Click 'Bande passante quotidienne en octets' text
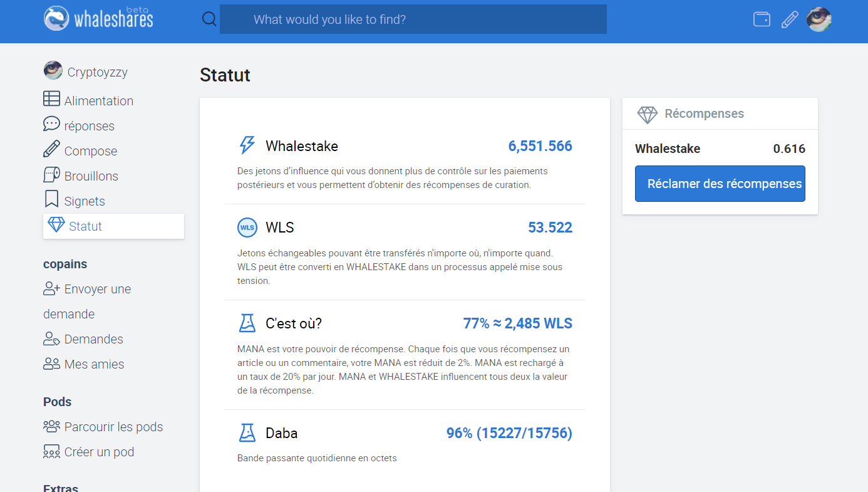This screenshot has width=868, height=492. [x=317, y=458]
